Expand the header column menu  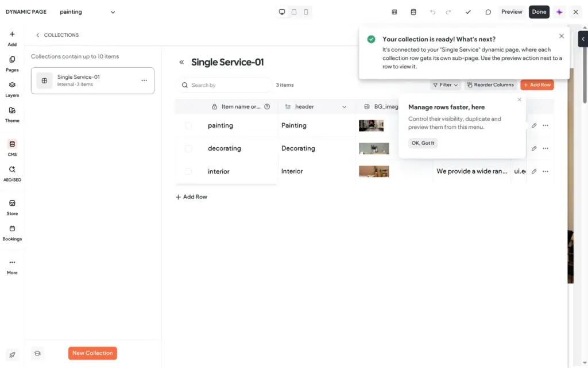[x=344, y=106]
